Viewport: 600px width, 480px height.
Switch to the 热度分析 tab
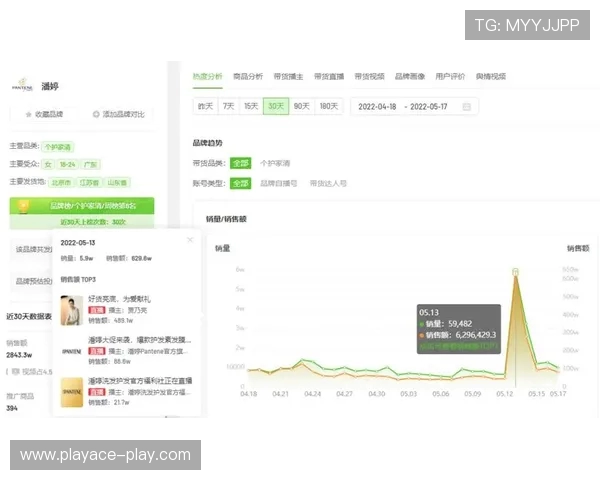pos(207,77)
